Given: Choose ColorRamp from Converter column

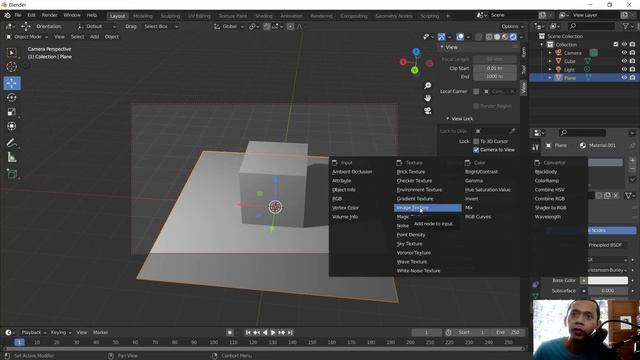Looking at the screenshot, I should pyautogui.click(x=547, y=181).
